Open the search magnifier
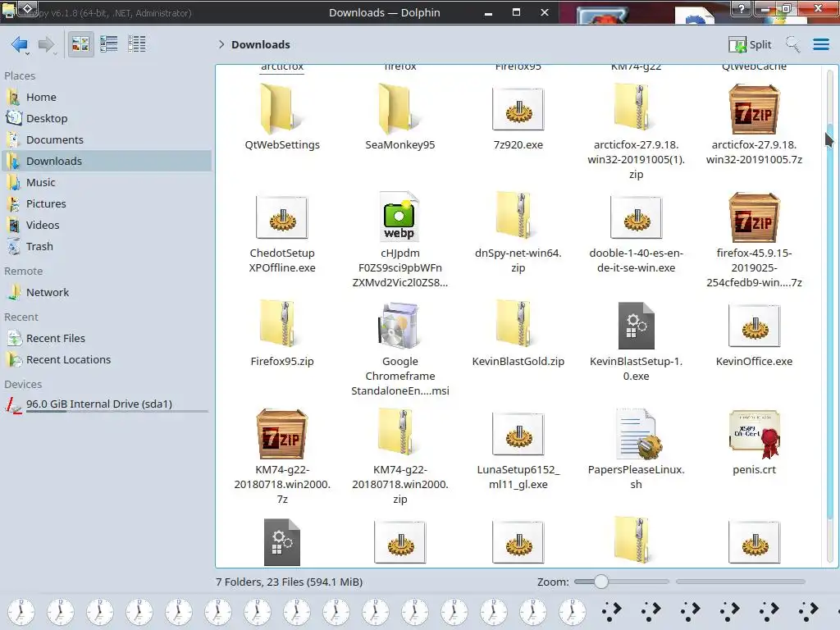The width and height of the screenshot is (840, 630). 792,44
